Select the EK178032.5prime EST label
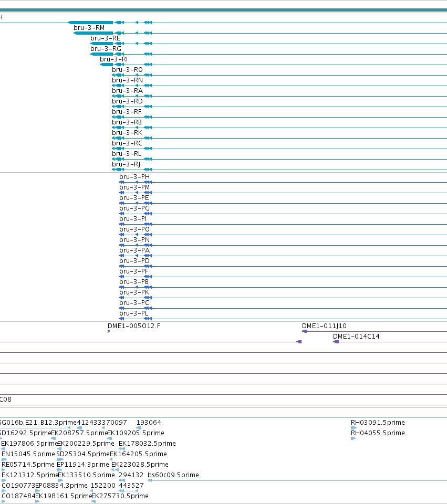Screen dimensions: 447x504 147,444
